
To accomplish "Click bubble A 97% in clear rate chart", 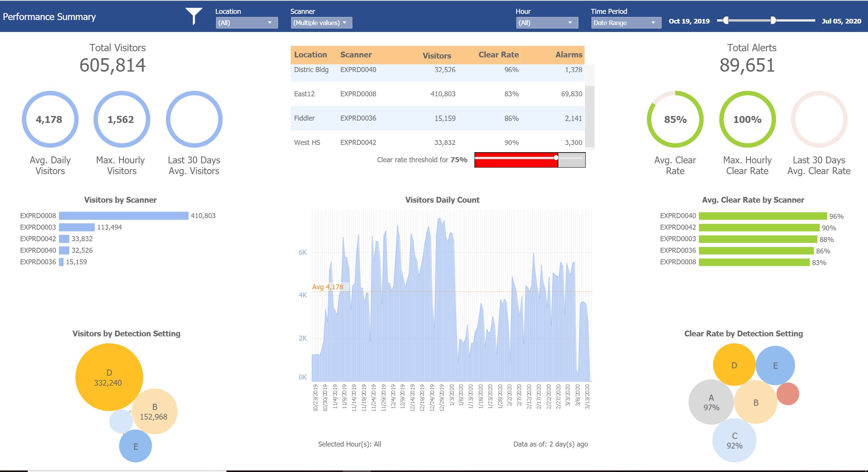I will [711, 402].
